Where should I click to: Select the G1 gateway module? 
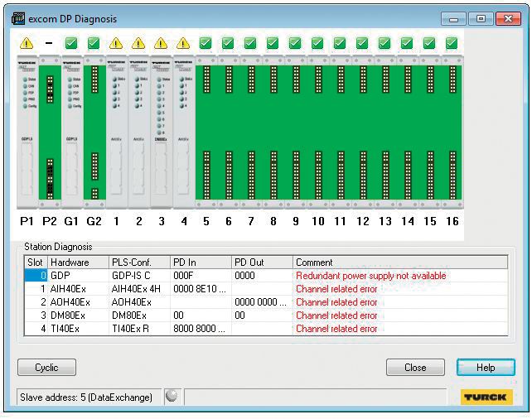point(71,132)
